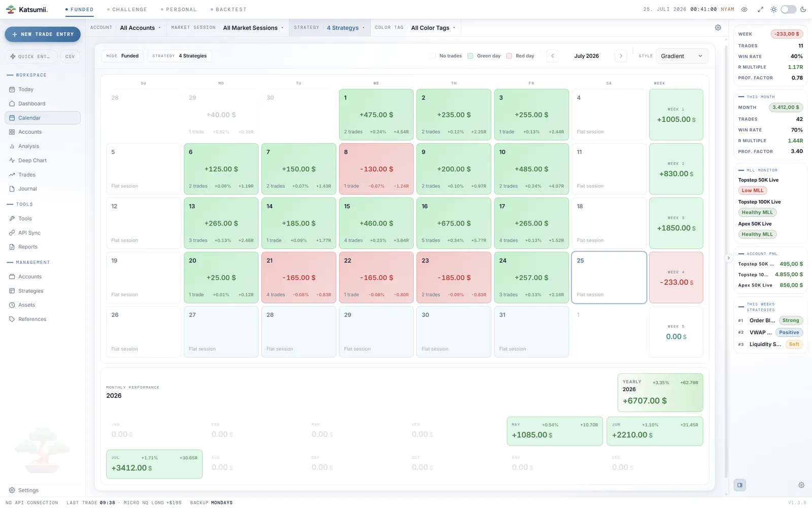Open Analysis bar chart icon
812x508 pixels.
[12, 146]
